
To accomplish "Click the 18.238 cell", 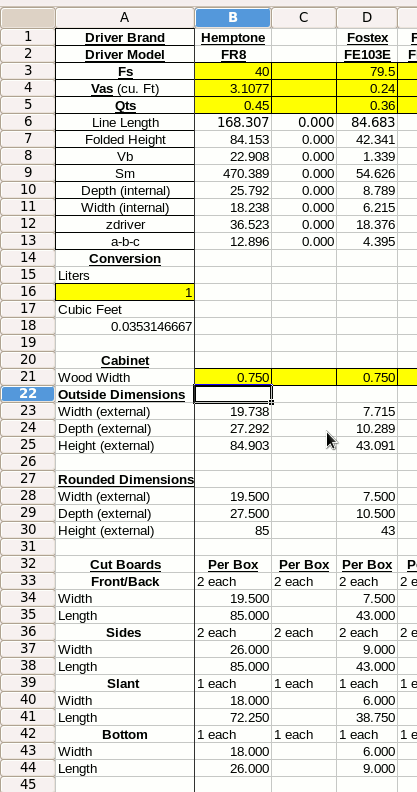I will (x=233, y=208).
